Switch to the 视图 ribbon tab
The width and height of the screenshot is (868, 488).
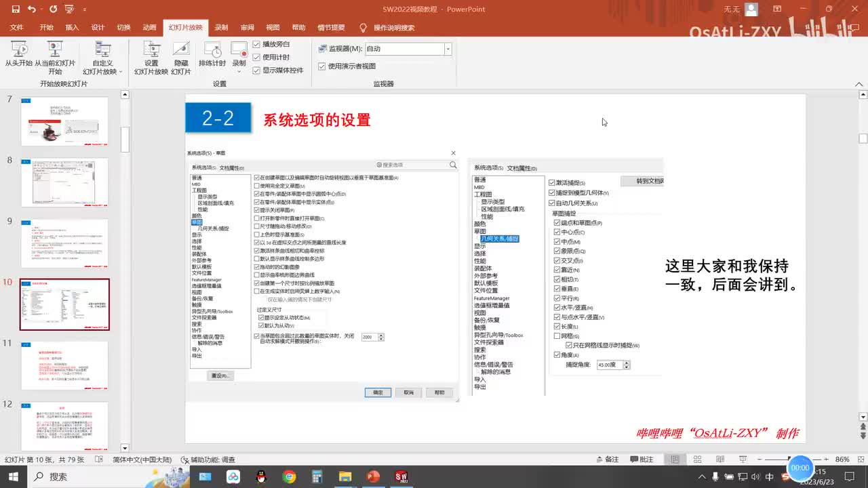273,28
